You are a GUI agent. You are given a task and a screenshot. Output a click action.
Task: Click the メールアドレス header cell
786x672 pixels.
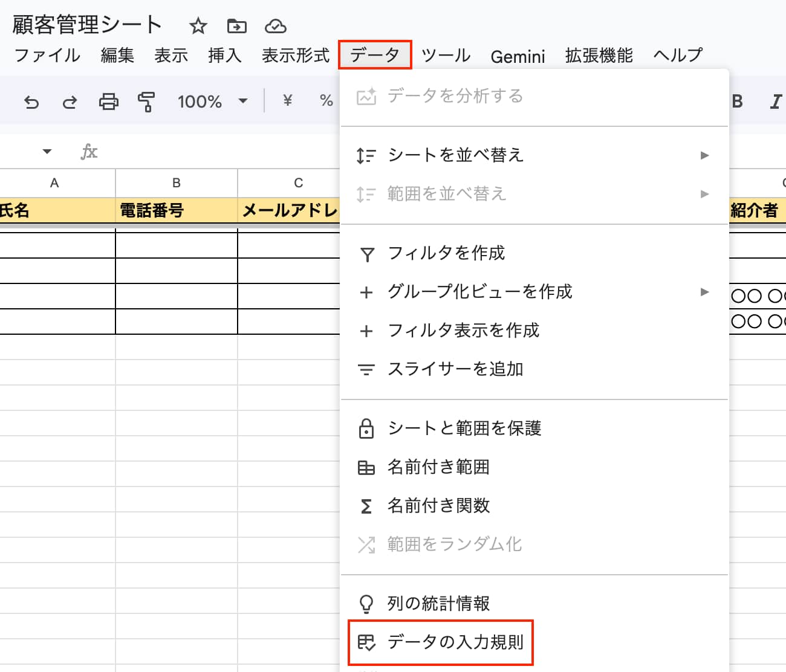click(x=289, y=210)
